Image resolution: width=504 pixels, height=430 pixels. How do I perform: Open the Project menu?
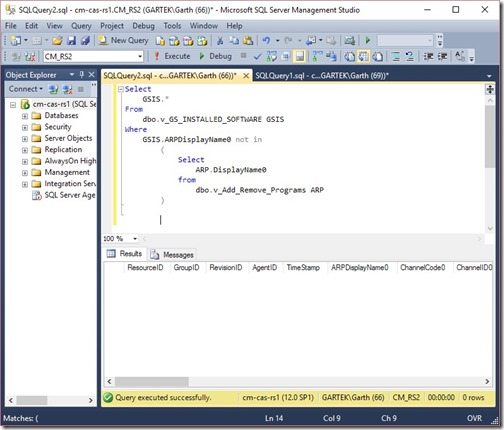(x=112, y=26)
